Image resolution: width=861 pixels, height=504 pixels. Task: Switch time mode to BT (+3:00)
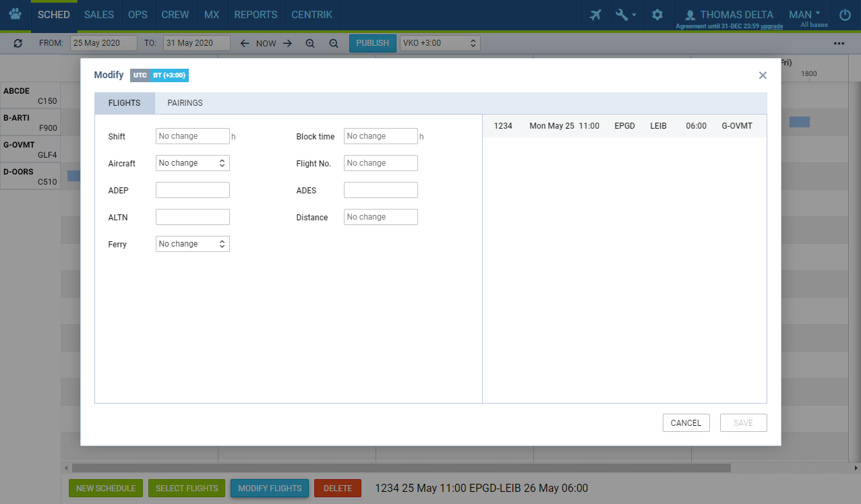point(169,75)
